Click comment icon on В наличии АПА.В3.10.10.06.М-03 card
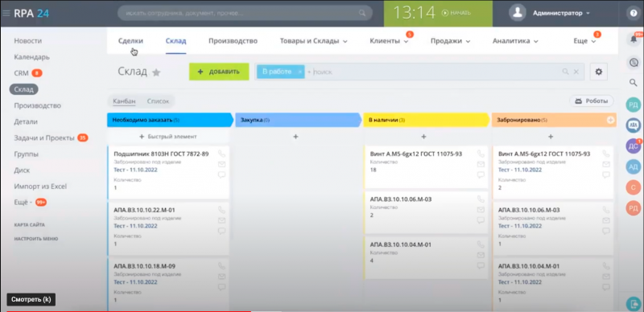The image size is (644, 312). [481, 220]
